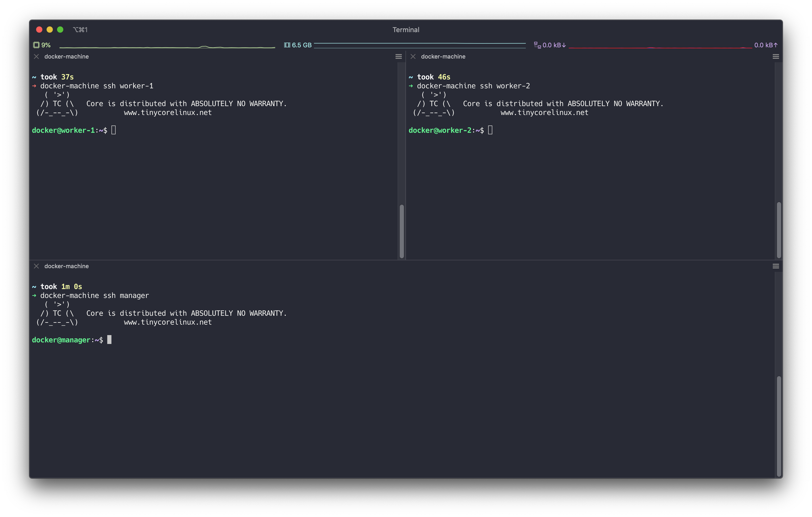Select the docker-machine tab of the manager pane
The image size is (812, 517).
[66, 266]
